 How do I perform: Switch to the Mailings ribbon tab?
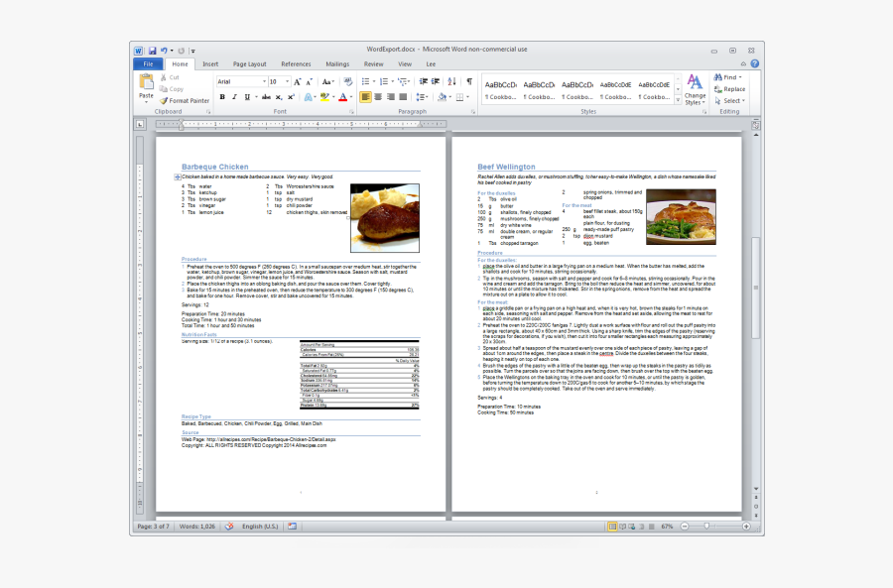[337, 62]
